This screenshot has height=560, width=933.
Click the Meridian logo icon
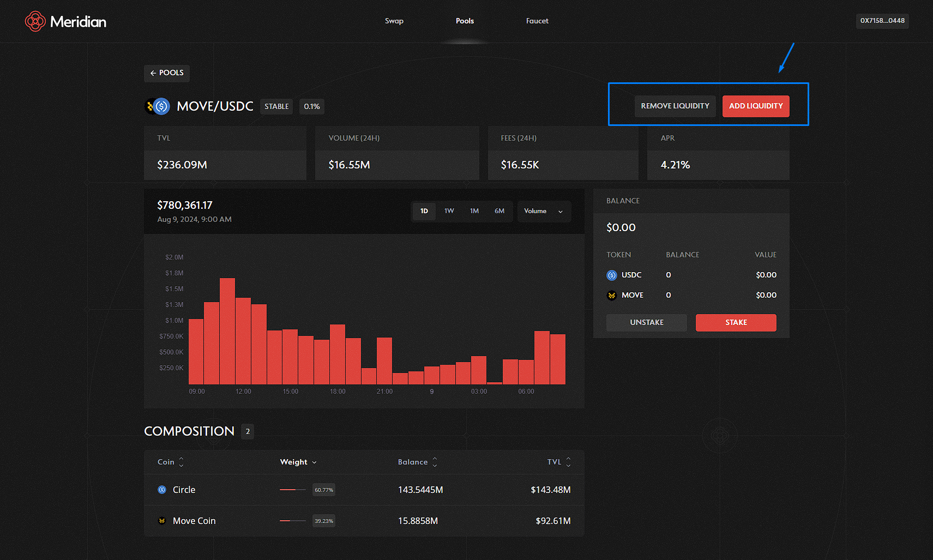pyautogui.click(x=35, y=21)
